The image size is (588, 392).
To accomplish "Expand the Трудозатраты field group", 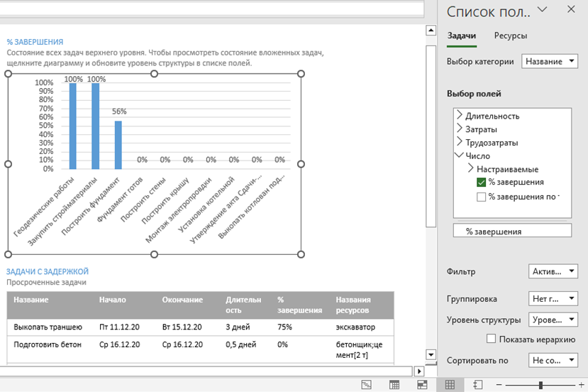I will click(x=460, y=142).
